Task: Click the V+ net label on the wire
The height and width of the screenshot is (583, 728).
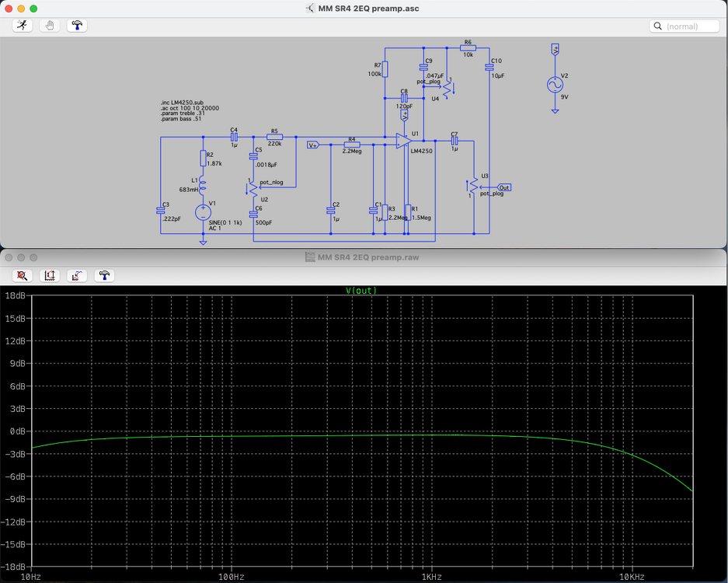Action: (x=314, y=143)
